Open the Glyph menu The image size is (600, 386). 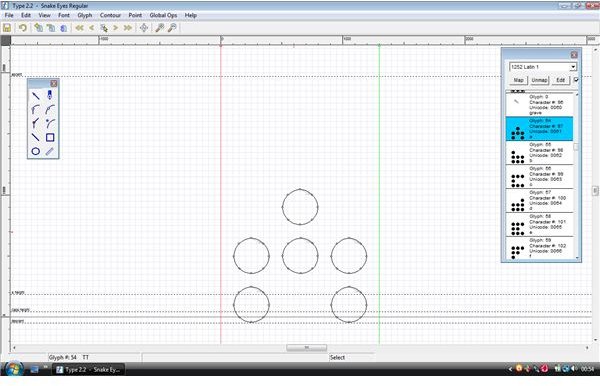(x=85, y=15)
